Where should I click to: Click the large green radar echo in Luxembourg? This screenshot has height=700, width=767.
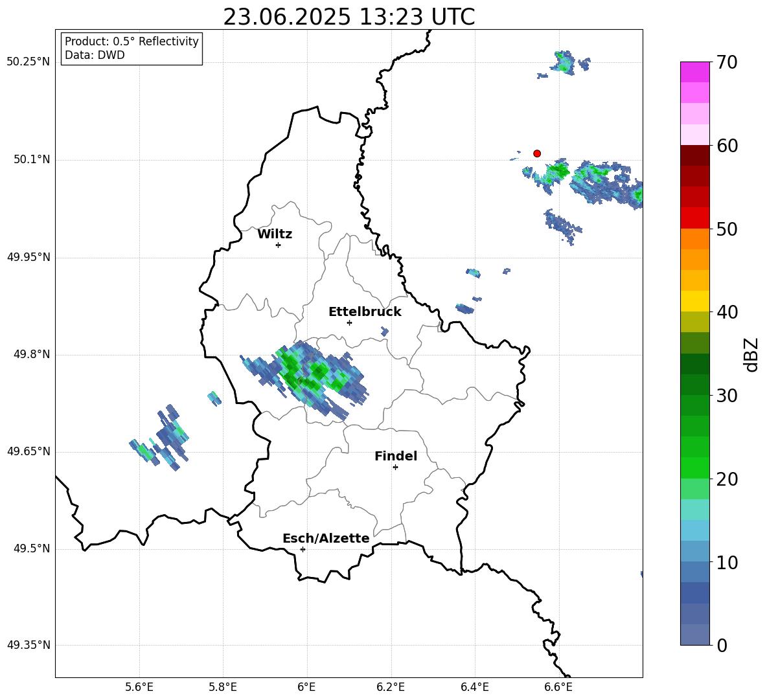306,379
